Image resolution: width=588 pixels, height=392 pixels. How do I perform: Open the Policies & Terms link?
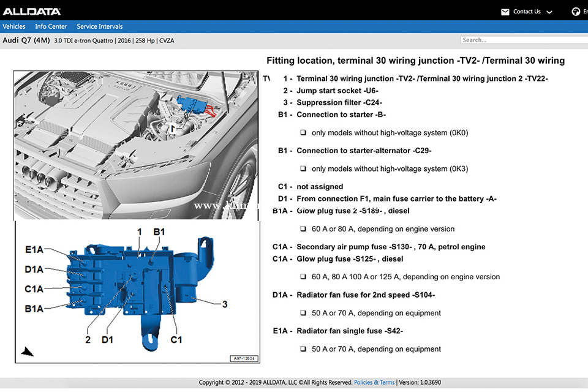(x=374, y=382)
